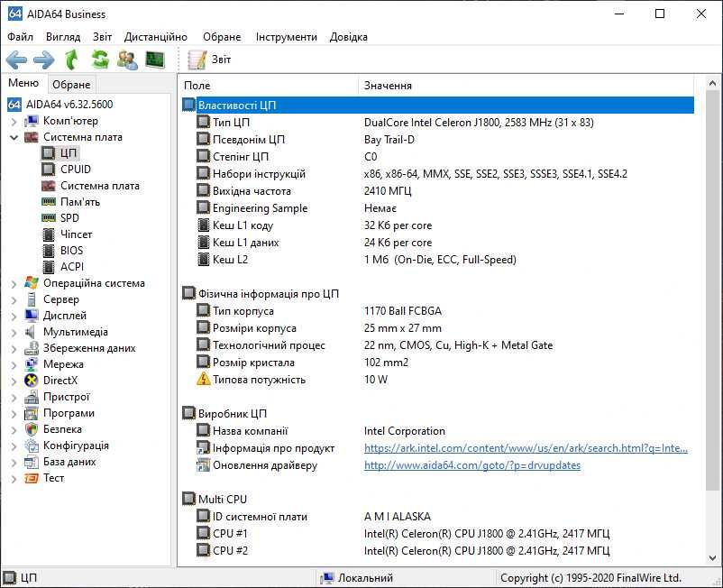
Task: Click the Збереження даних drive icon
Action: pyautogui.click(x=32, y=348)
